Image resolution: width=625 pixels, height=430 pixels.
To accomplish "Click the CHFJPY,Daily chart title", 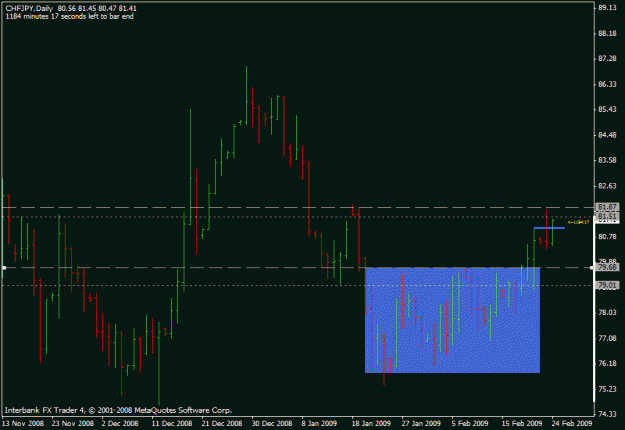I will [29, 8].
